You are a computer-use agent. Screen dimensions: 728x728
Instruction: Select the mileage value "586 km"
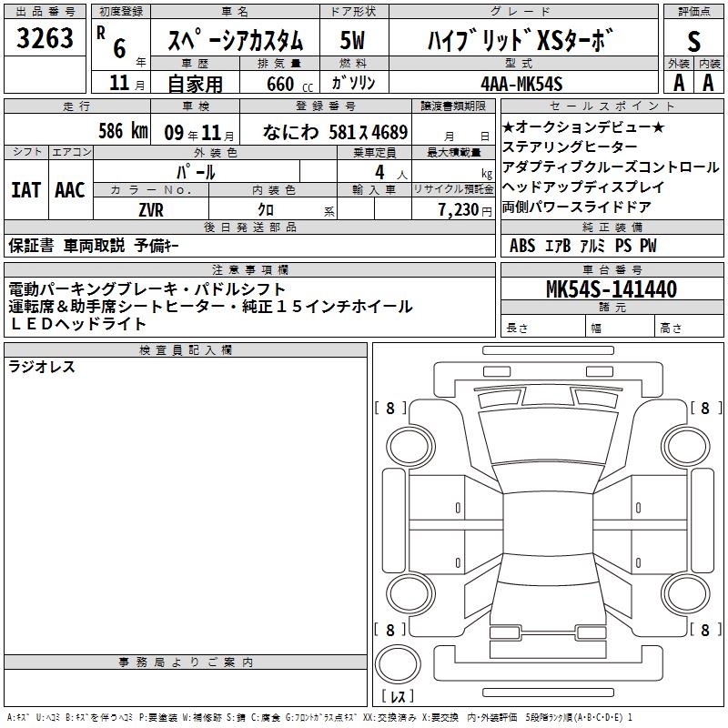coord(123,131)
